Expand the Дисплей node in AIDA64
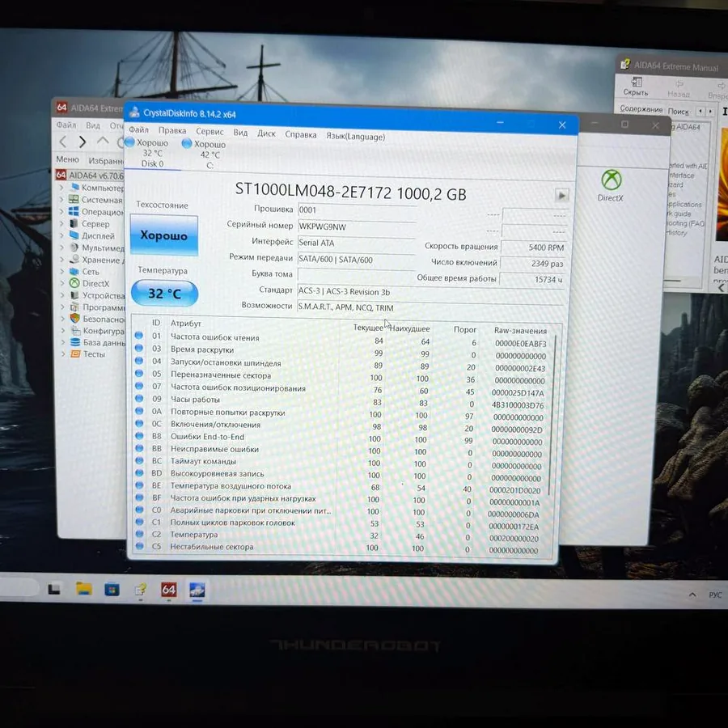 coord(61,235)
